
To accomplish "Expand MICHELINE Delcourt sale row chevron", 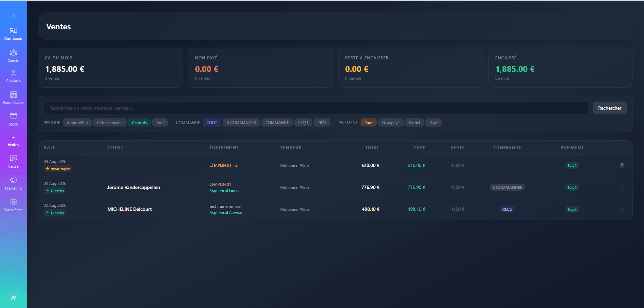I will pos(622,209).
